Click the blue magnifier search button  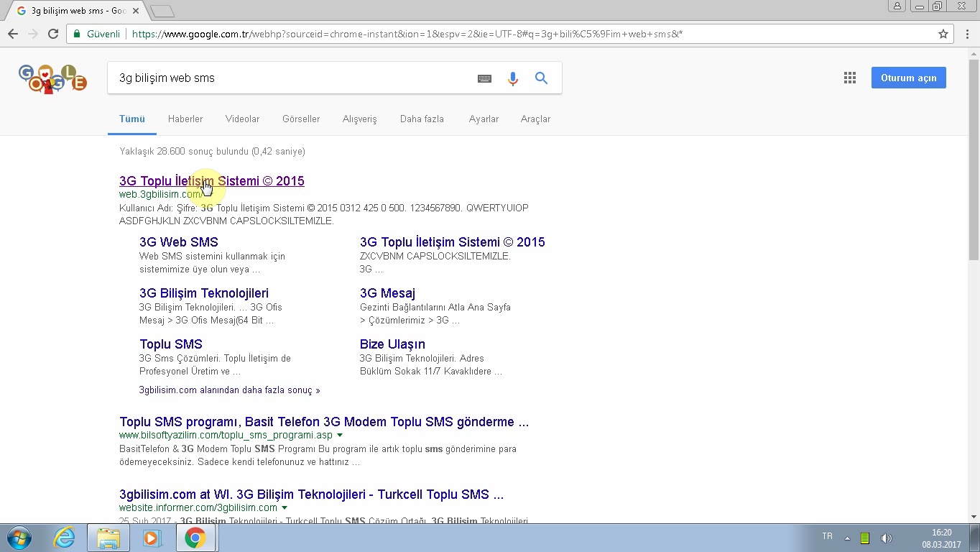coord(541,78)
